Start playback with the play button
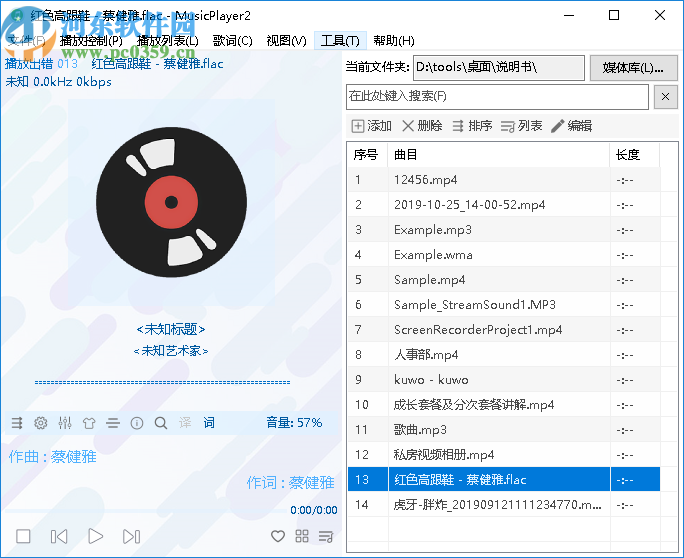The height and width of the screenshot is (558, 684). tap(96, 536)
